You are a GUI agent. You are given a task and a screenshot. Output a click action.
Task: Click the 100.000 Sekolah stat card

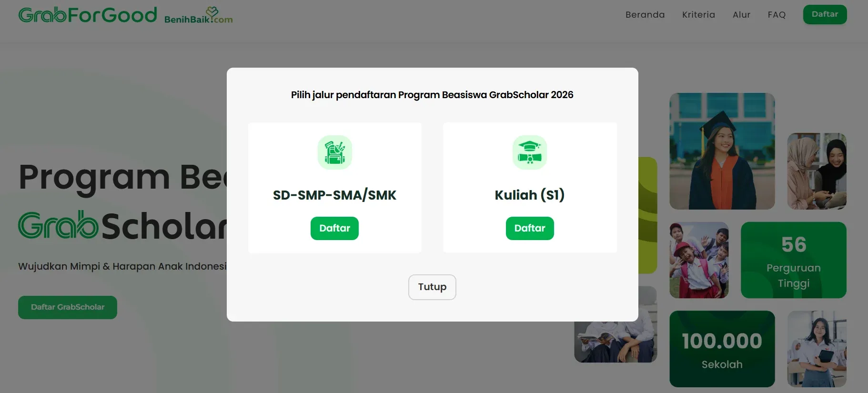[x=722, y=349]
